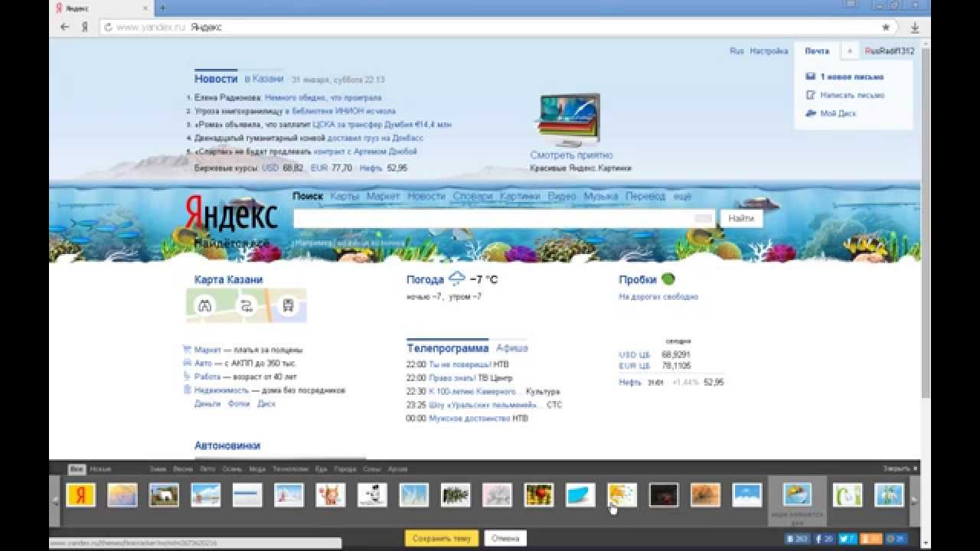Switch to Карты service tab
The height and width of the screenshot is (551, 980).
click(345, 197)
